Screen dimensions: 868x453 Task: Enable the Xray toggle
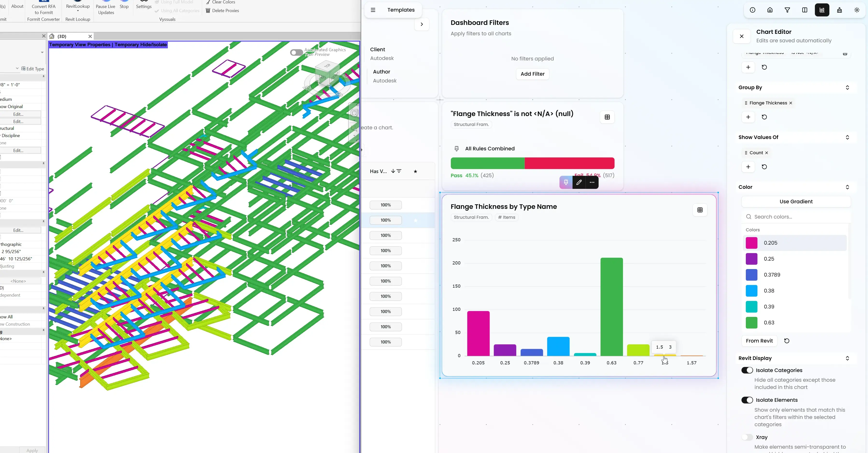pyautogui.click(x=747, y=437)
